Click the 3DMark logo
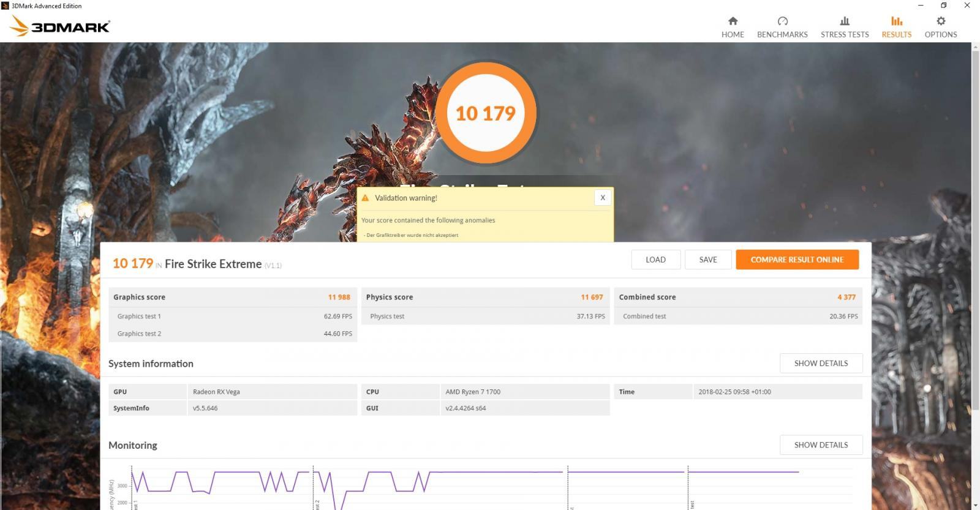Screen dimensions: 980x510 pyautogui.click(x=60, y=26)
